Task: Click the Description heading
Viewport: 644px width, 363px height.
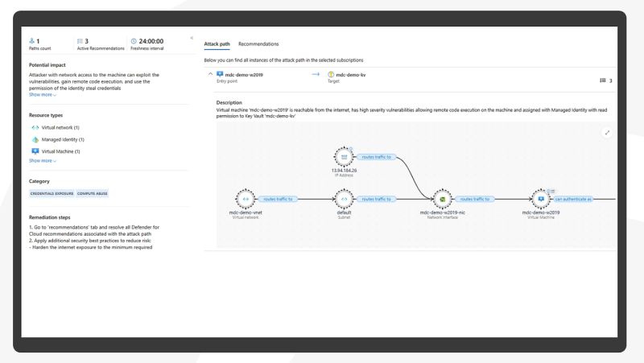Action: click(x=229, y=103)
